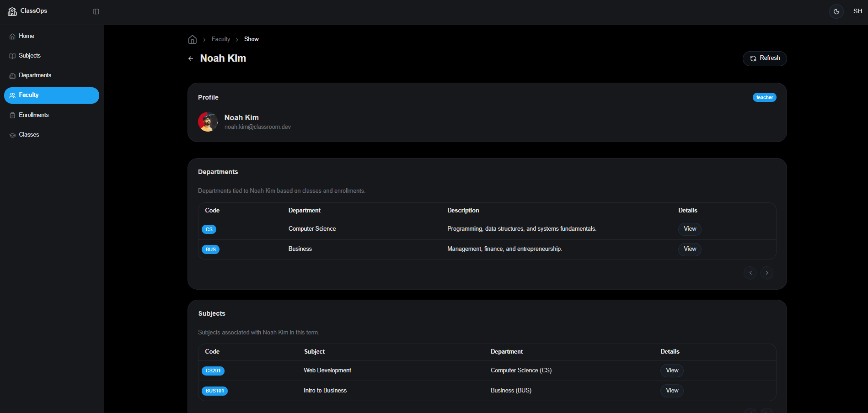Screen dimensions: 868x413
Task: Click the teacher role badge
Action: coord(764,97)
